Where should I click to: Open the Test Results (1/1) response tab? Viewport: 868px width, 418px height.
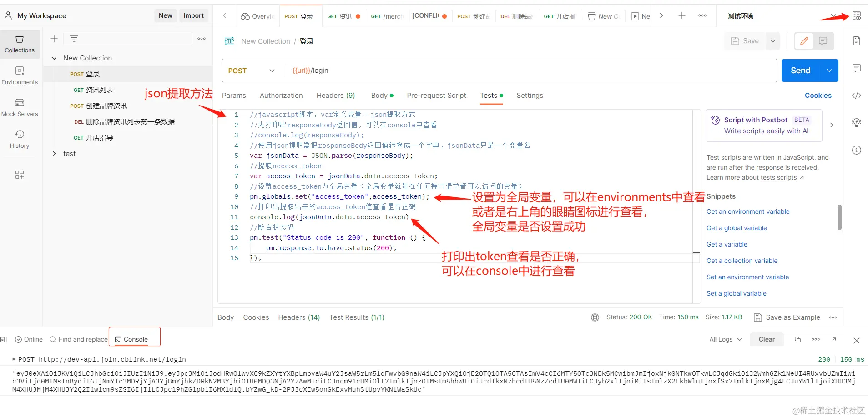tap(357, 317)
